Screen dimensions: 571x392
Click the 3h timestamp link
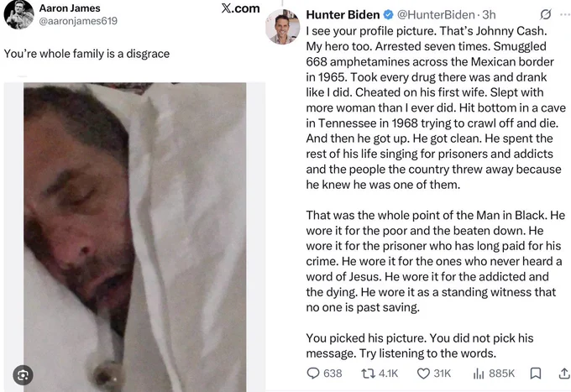[x=489, y=15]
